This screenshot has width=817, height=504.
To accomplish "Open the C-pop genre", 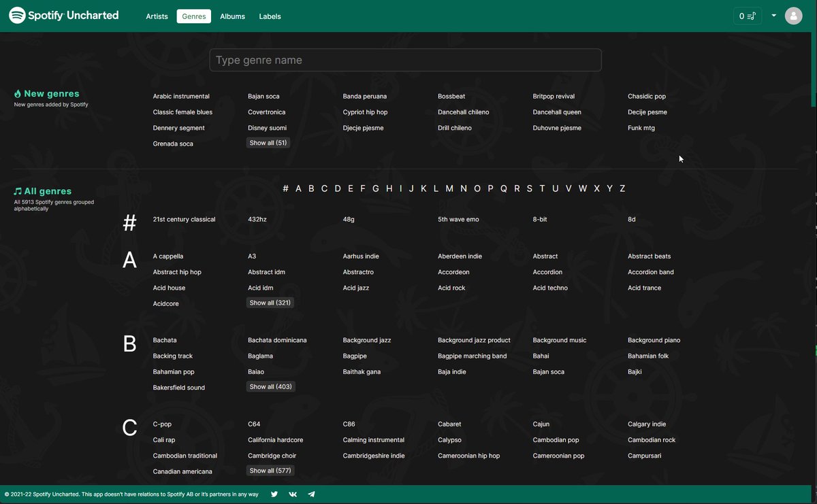I will coord(162,424).
